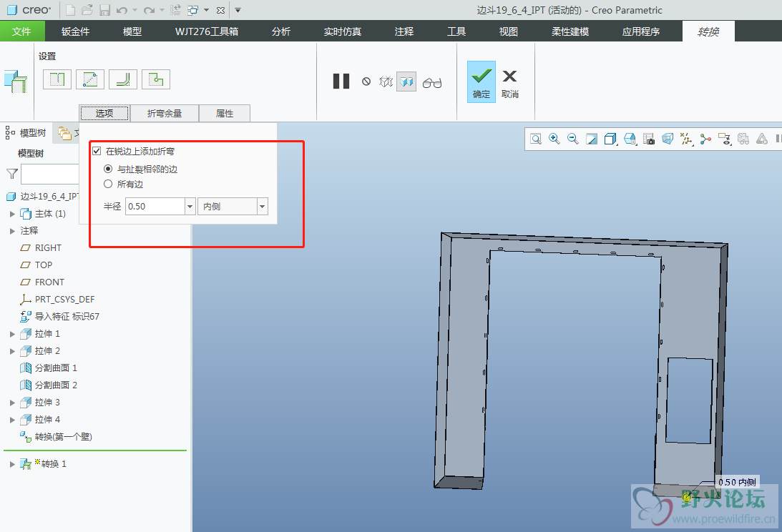This screenshot has height=532, width=782.
Task: Open the annotation display icon
Action: point(724,139)
